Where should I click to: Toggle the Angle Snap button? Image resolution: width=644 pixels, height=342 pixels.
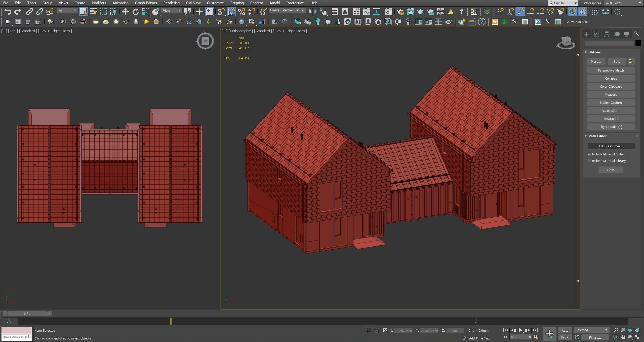pos(231,12)
